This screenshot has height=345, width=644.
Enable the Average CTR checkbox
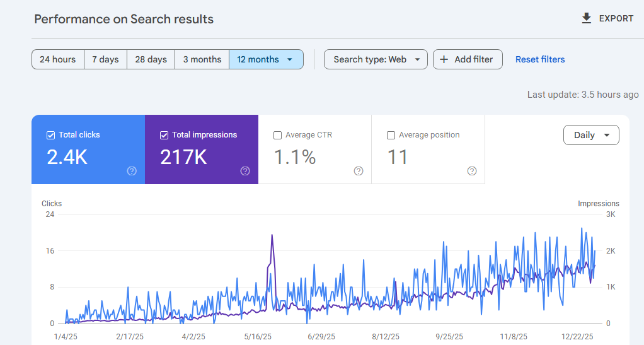(x=278, y=135)
